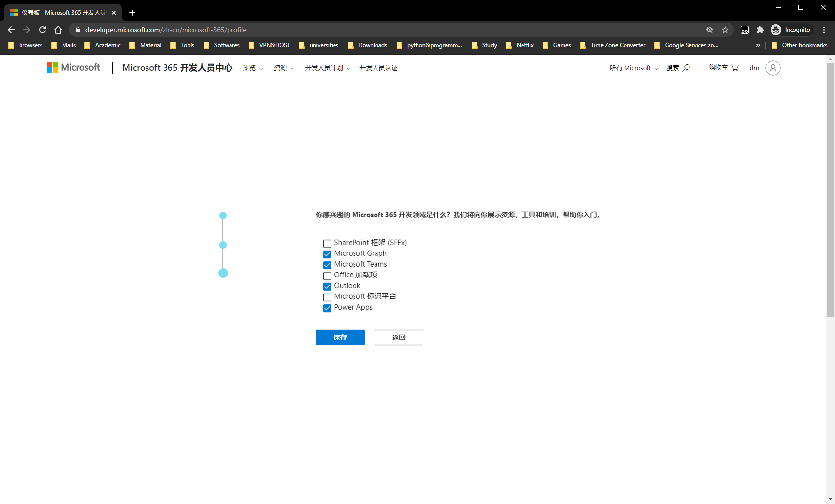Reload the current page
The height and width of the screenshot is (504, 835).
click(x=42, y=30)
